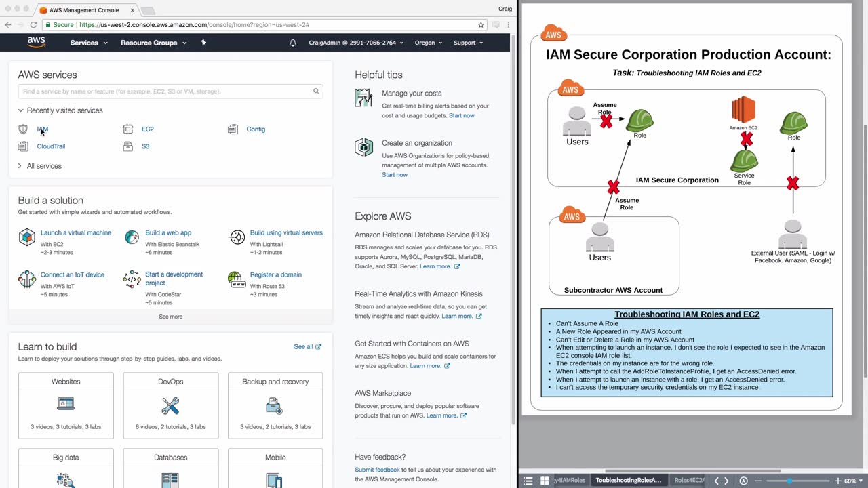Click the circled A icon in viewer toolbar
Viewport: 868px width, 488px height.
click(x=743, y=481)
